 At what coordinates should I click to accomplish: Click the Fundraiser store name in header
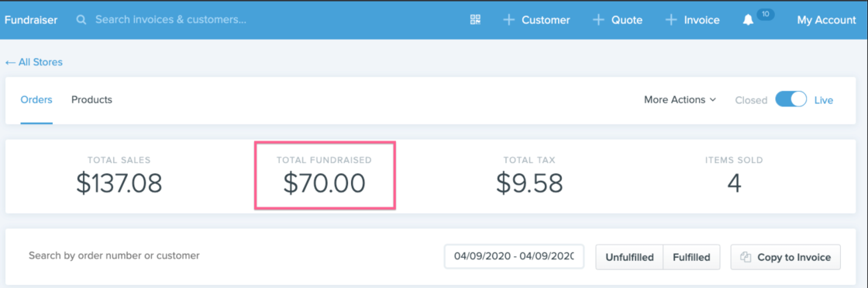pos(32,20)
